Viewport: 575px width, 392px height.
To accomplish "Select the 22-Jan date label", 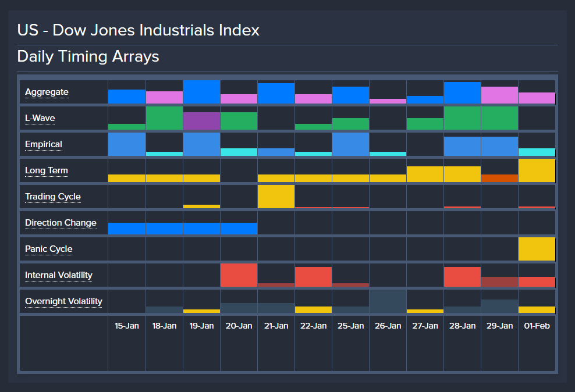I will (x=314, y=326).
